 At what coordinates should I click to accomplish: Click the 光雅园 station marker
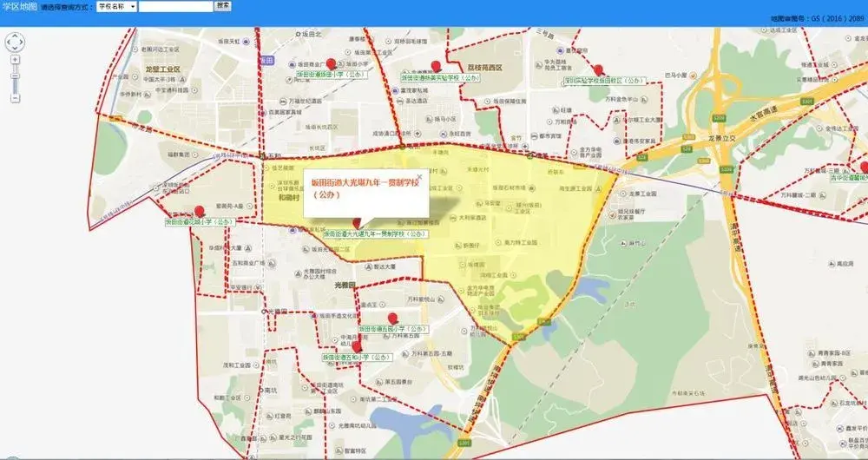click(x=264, y=312)
